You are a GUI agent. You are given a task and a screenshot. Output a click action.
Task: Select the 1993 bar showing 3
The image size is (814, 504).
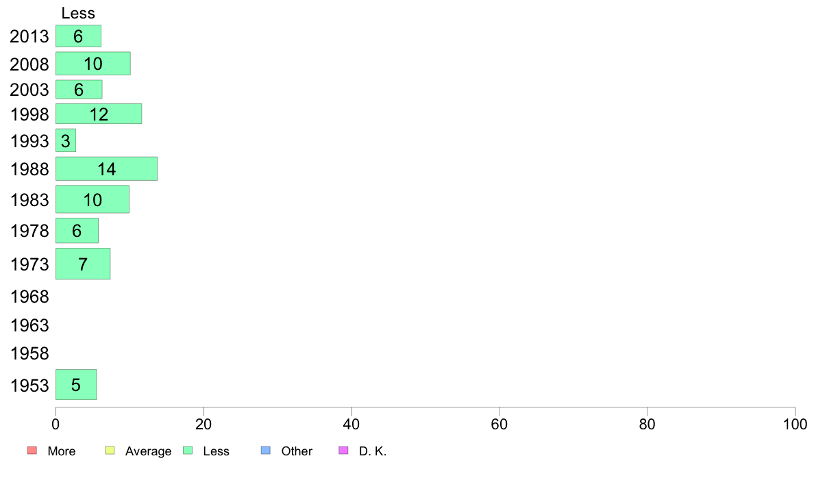pyautogui.click(x=66, y=140)
